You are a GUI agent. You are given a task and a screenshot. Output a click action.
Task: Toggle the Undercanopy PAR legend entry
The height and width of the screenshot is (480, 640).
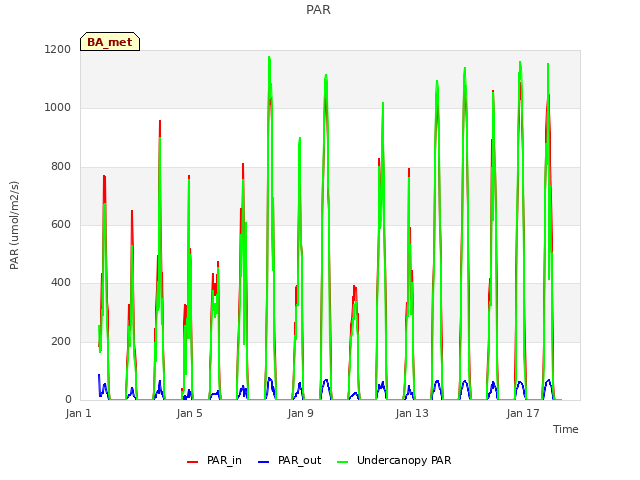point(394,460)
